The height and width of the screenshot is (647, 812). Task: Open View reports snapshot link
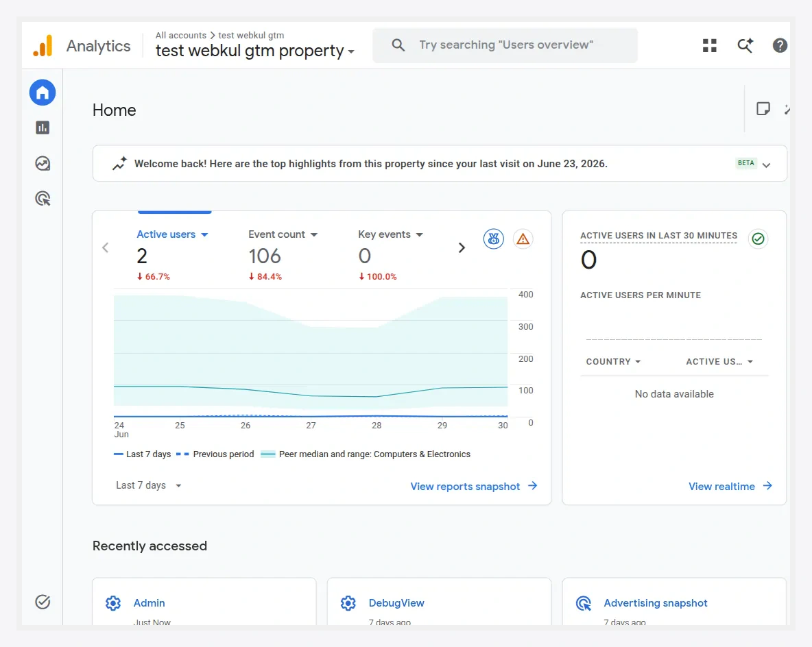(474, 487)
